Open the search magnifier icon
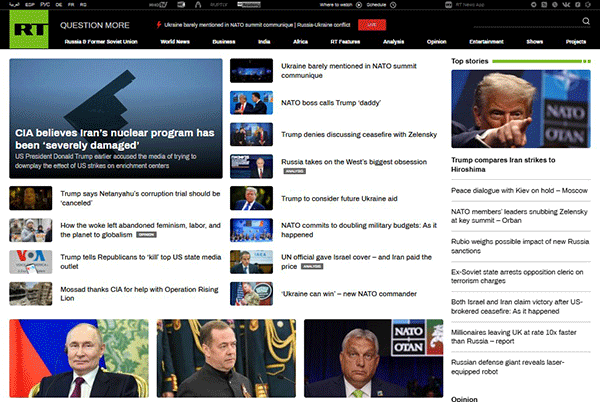The image size is (600, 402). pos(586,21)
